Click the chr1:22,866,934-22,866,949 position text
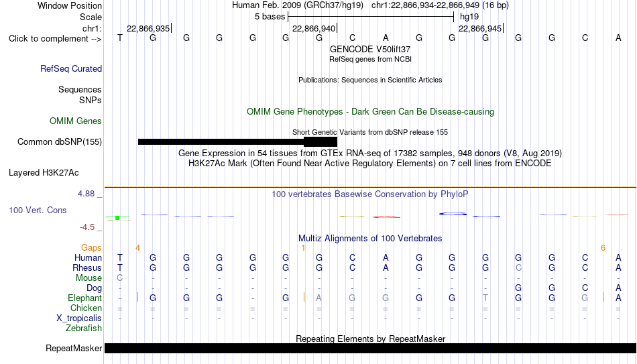Screen dimensions: 637x364 pos(440,5)
